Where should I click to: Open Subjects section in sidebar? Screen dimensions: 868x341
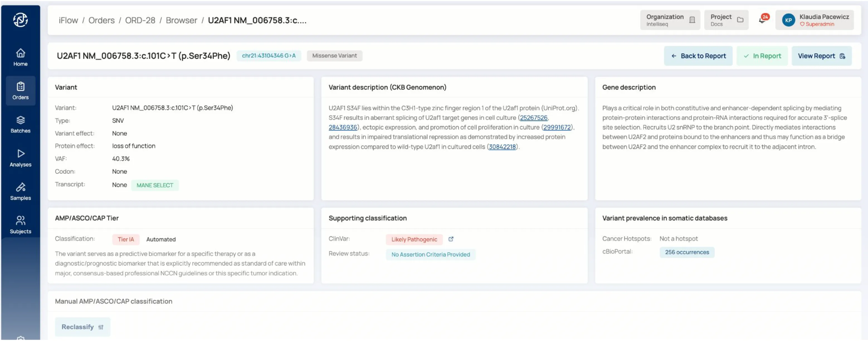(21, 225)
